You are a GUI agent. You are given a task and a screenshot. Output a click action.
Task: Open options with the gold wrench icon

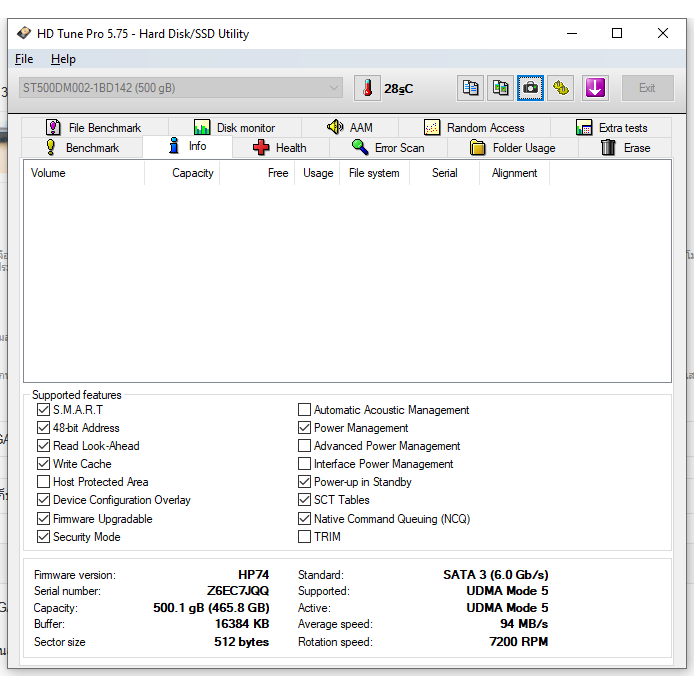pyautogui.click(x=561, y=88)
